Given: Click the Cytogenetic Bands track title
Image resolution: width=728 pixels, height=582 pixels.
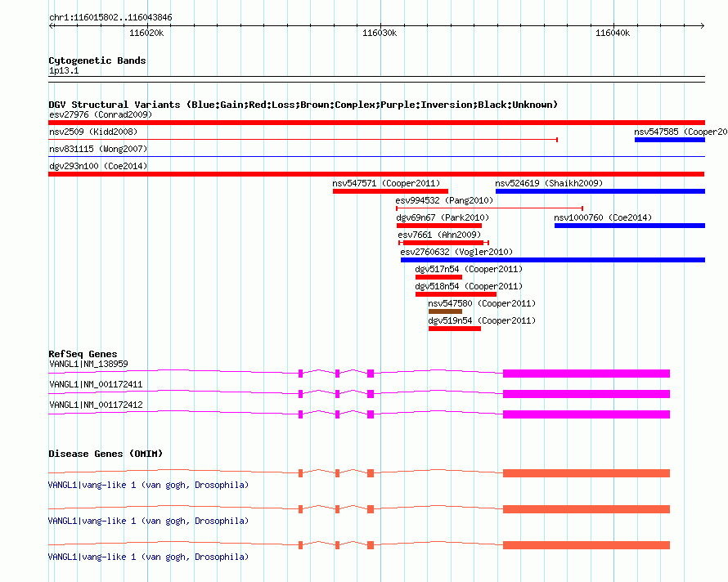Looking at the screenshot, I should pyautogui.click(x=97, y=60).
